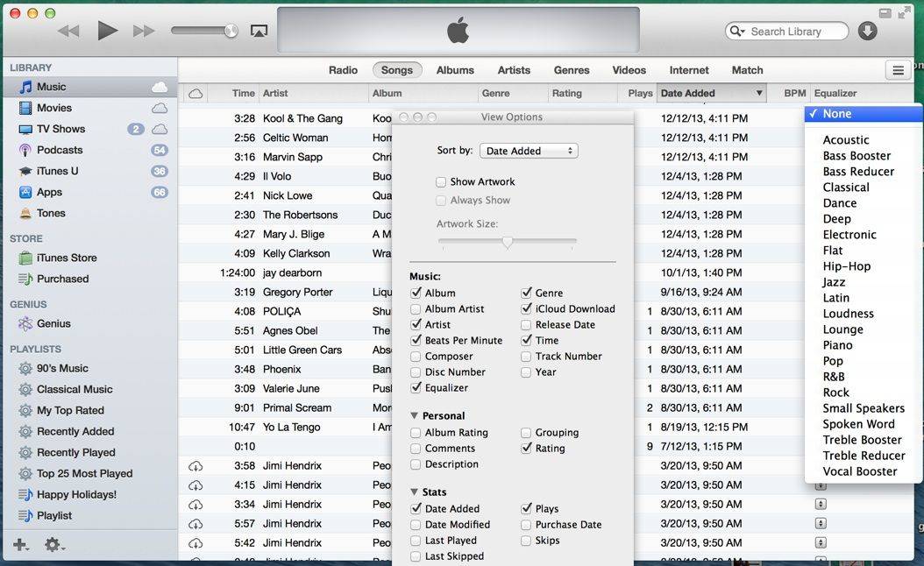The width and height of the screenshot is (924, 566).
Task: Click the Play button
Action: click(107, 32)
